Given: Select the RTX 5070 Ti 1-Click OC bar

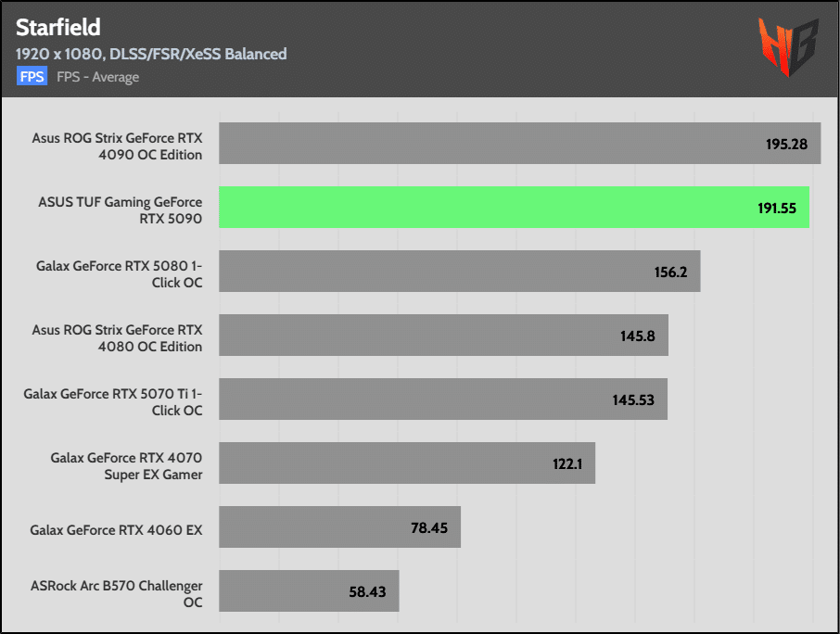Looking at the screenshot, I should (x=443, y=399).
